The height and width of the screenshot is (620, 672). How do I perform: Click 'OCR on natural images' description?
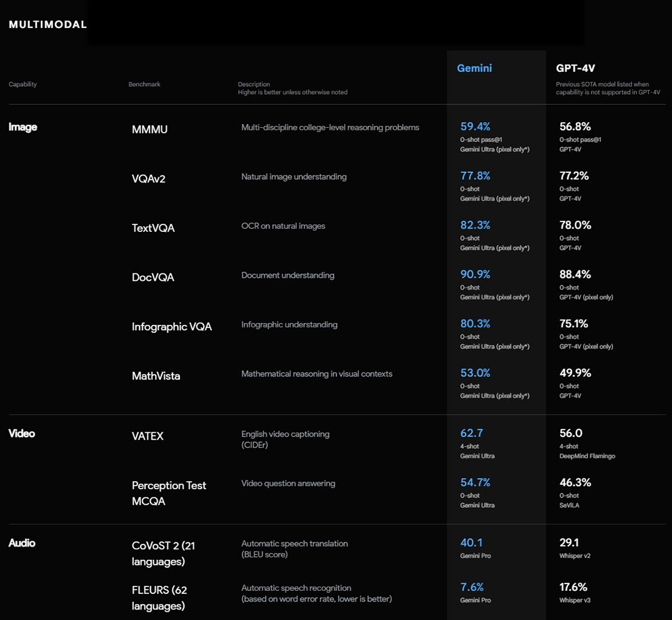click(283, 226)
